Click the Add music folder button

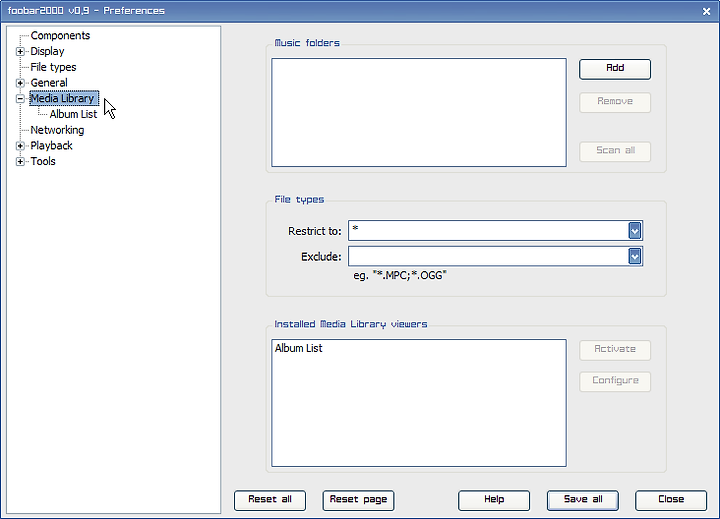pos(615,69)
